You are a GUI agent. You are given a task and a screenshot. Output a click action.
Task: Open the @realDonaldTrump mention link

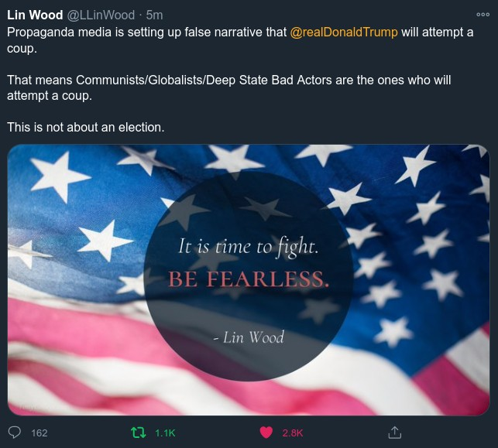(x=344, y=32)
